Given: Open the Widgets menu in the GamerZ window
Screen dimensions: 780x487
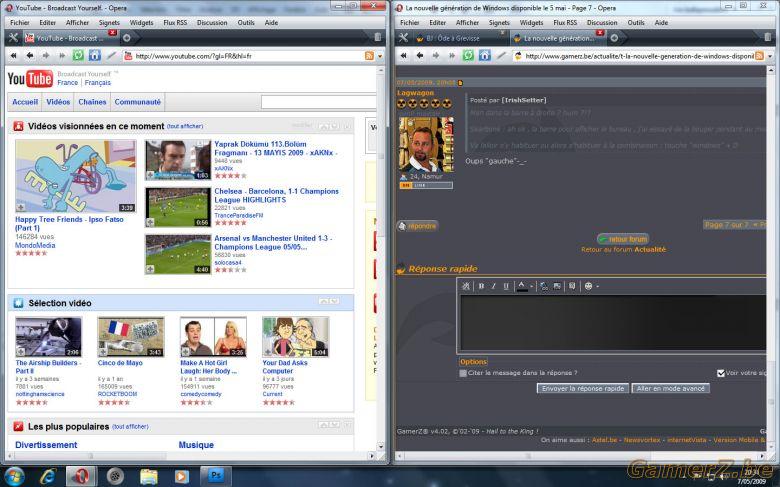Looking at the screenshot, I should (531, 22).
